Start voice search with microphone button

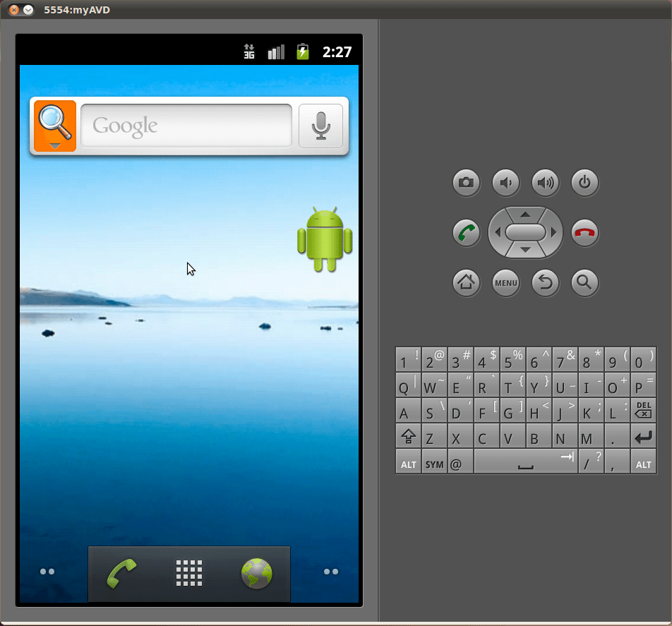(320, 126)
